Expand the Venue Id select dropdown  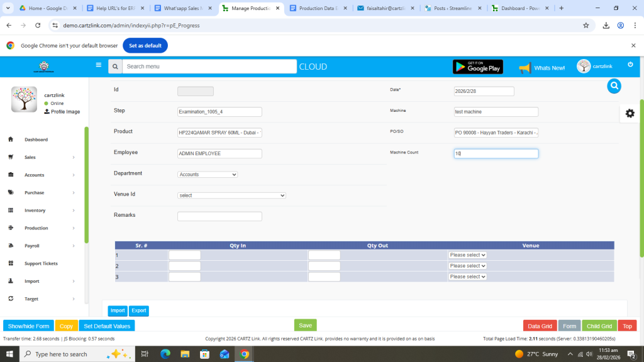231,195
